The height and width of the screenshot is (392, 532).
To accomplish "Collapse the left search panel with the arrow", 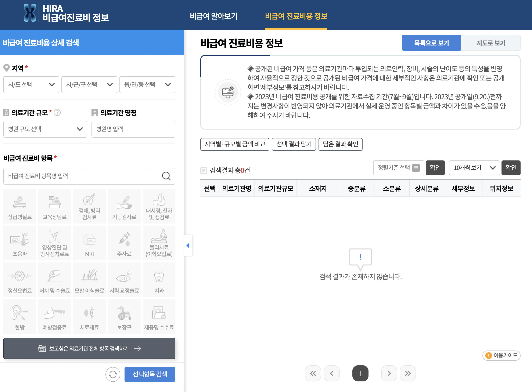I will click(x=188, y=246).
